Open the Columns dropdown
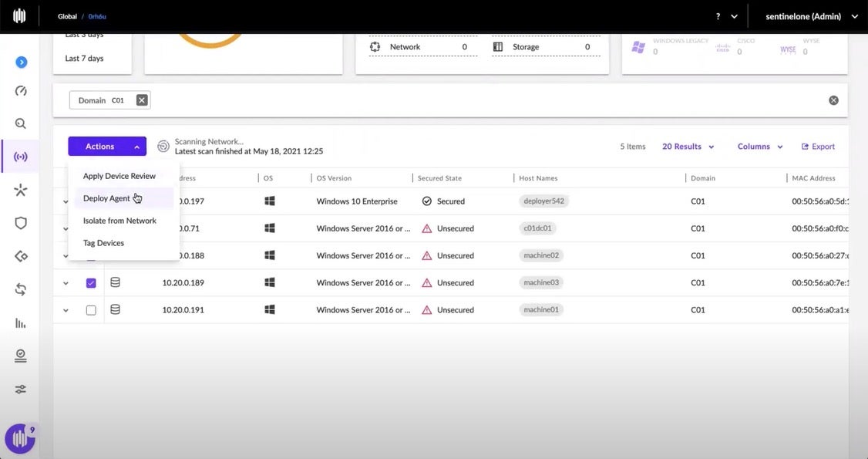Viewport: 868px width, 459px height. pos(759,147)
